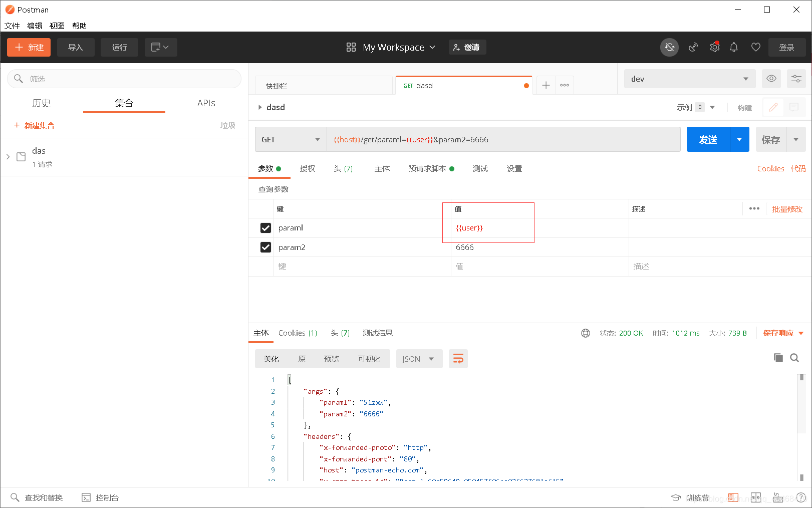This screenshot has height=508, width=812.
Task: Click the 筛选 filter search field
Action: 124,79
